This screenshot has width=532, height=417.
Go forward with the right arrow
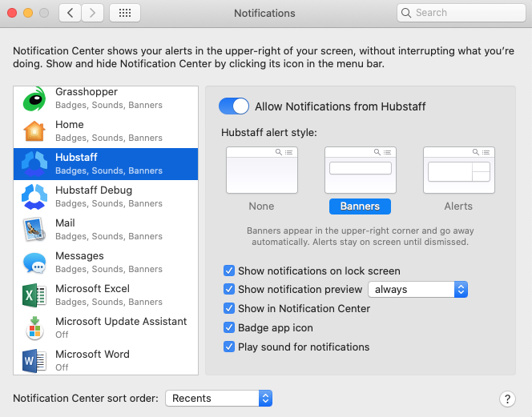pyautogui.click(x=92, y=13)
